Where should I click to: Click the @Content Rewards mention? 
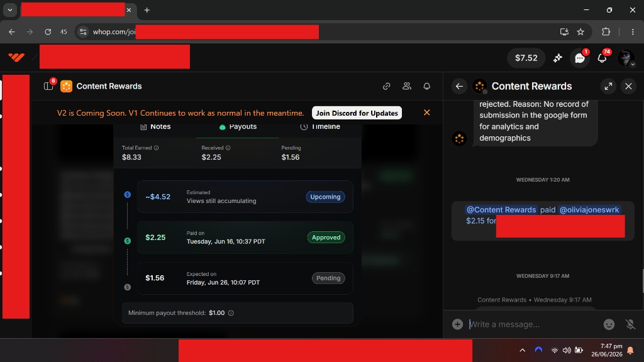(501, 210)
